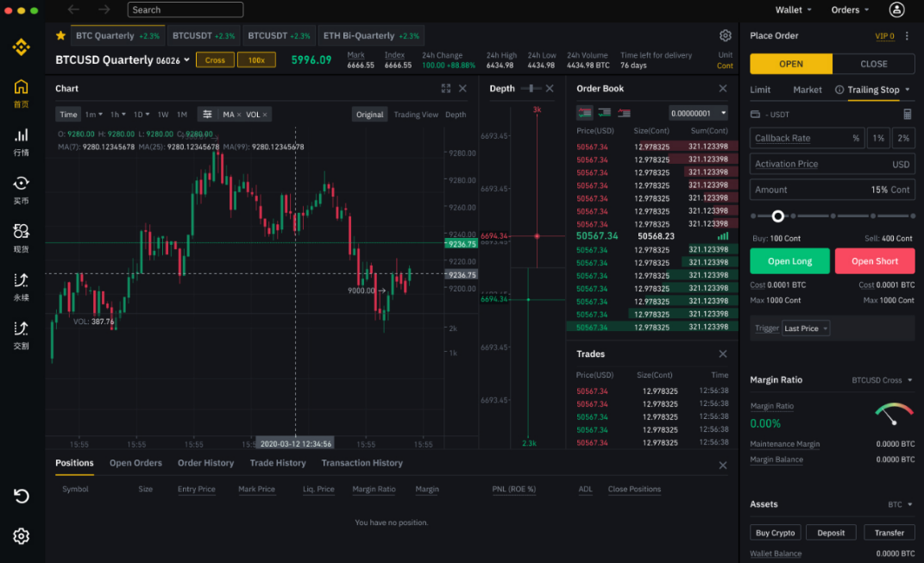Click the 100x leverage button
The height and width of the screenshot is (563, 924).
click(256, 60)
